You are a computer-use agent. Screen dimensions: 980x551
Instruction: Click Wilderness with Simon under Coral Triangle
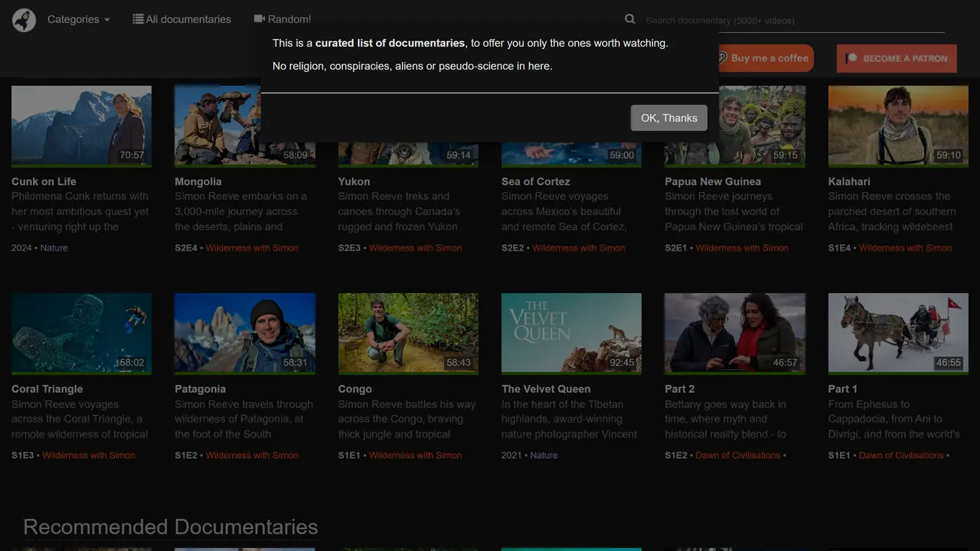(89, 455)
